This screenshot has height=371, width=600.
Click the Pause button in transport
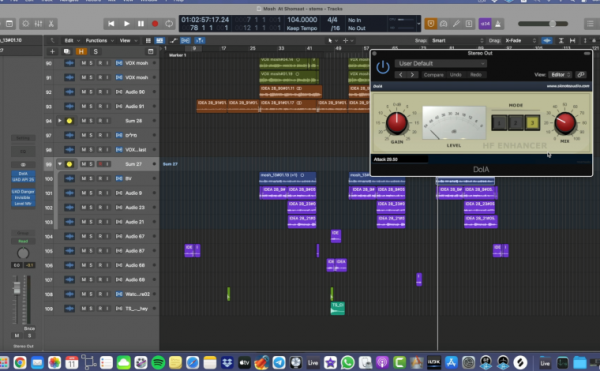141,24
